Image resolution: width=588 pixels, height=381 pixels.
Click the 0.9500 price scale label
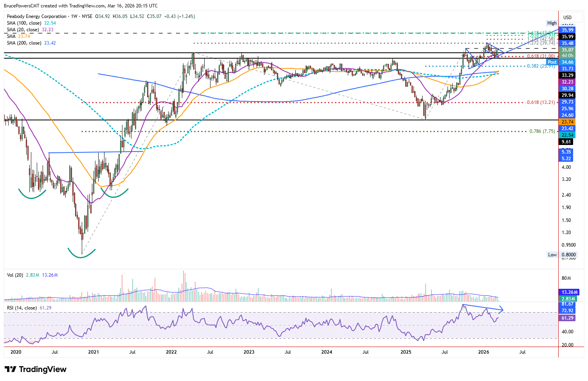coord(569,245)
